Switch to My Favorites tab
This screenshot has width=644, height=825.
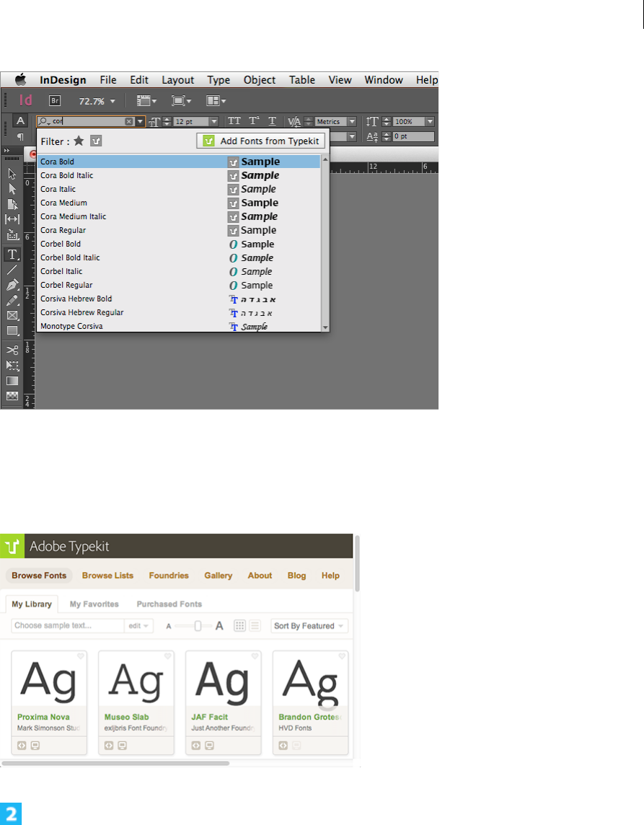click(94, 604)
